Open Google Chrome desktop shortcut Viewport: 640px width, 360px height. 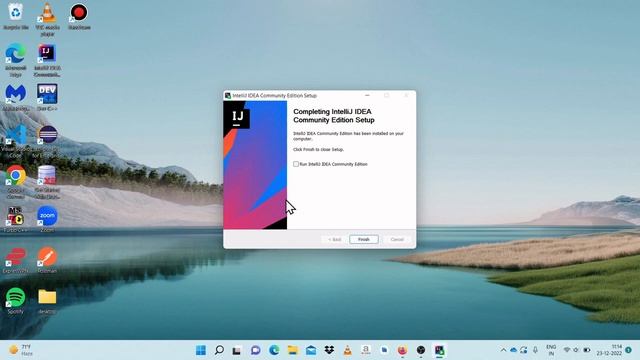(x=16, y=182)
